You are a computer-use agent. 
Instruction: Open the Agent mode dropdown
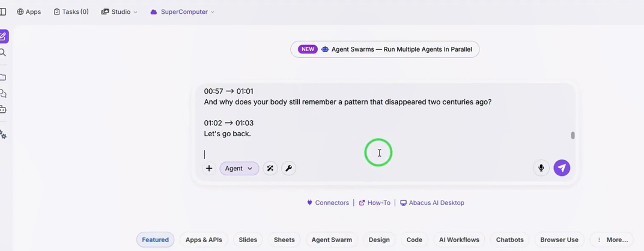pos(239,168)
